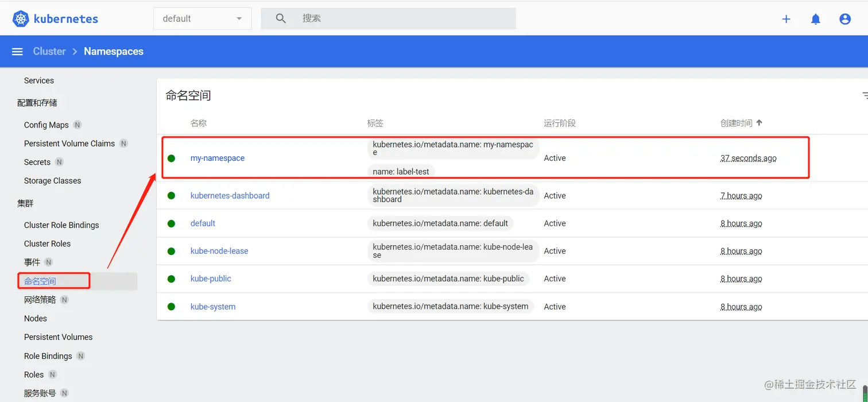This screenshot has height=402, width=868.
Task: Open Secrets in the sidebar
Action: [x=37, y=163]
